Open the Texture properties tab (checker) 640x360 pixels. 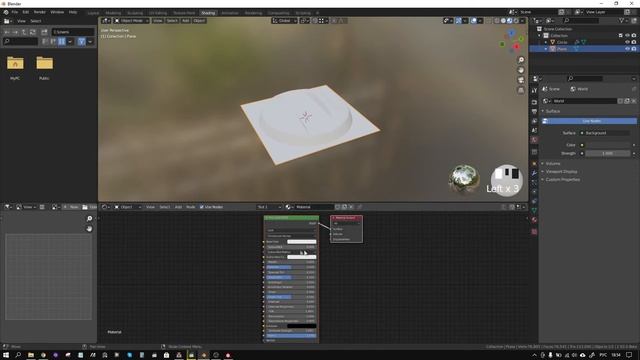pyautogui.click(x=534, y=232)
